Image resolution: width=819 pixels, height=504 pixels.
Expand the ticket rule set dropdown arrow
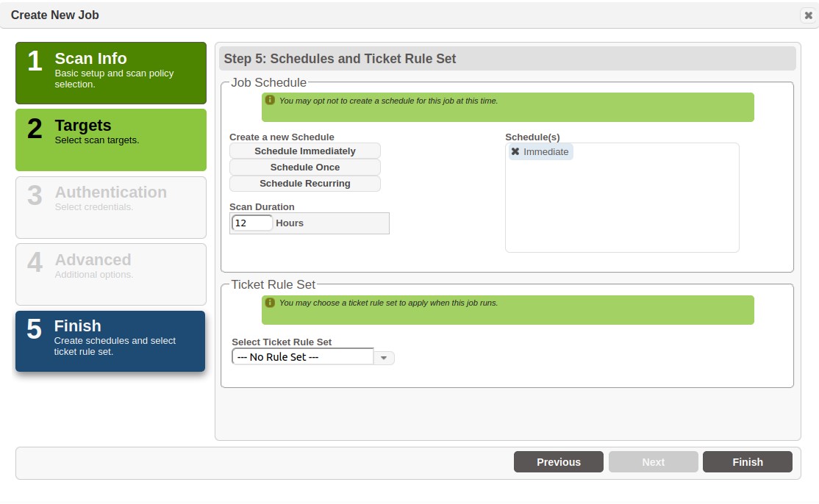pyautogui.click(x=385, y=358)
